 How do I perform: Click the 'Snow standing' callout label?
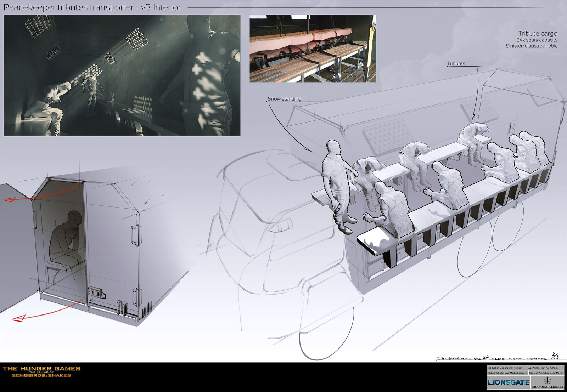(284, 99)
